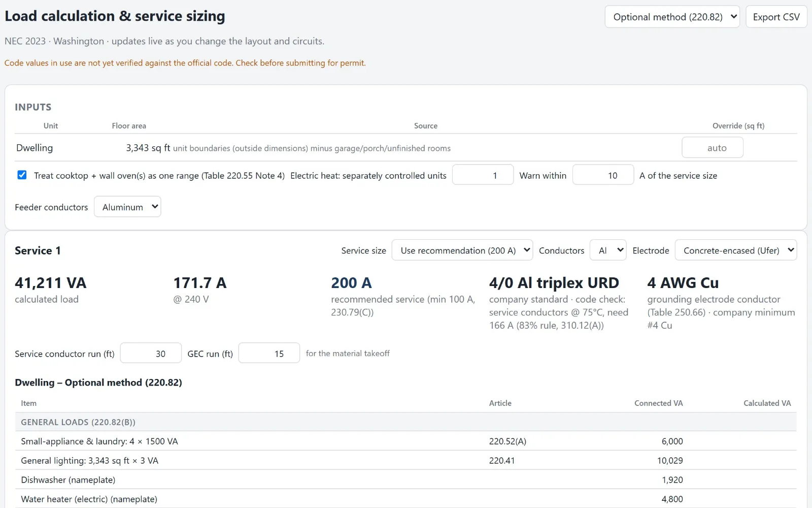Open the Conductors Al dropdown
The image size is (812, 508).
[608, 250]
